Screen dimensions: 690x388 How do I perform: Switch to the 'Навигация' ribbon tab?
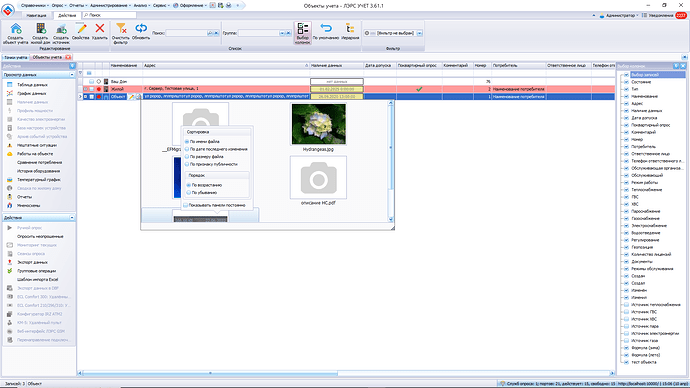[x=37, y=15]
